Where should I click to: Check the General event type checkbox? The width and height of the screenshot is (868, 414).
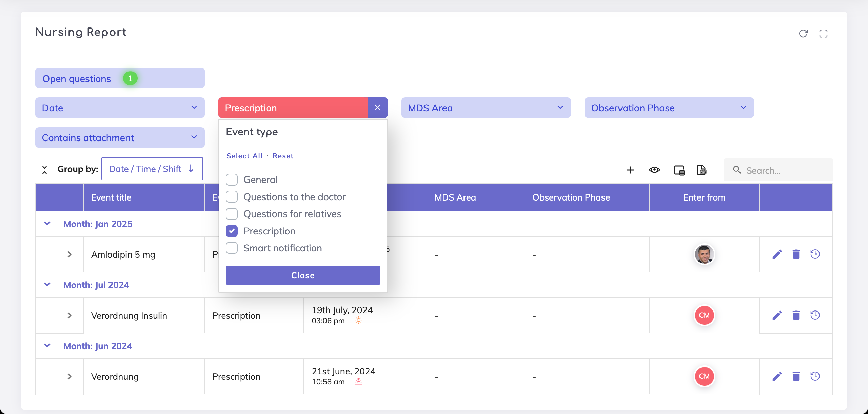[232, 180]
